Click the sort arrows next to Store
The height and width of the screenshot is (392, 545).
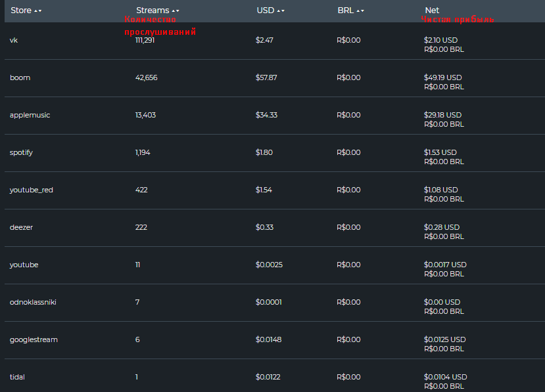(38, 11)
